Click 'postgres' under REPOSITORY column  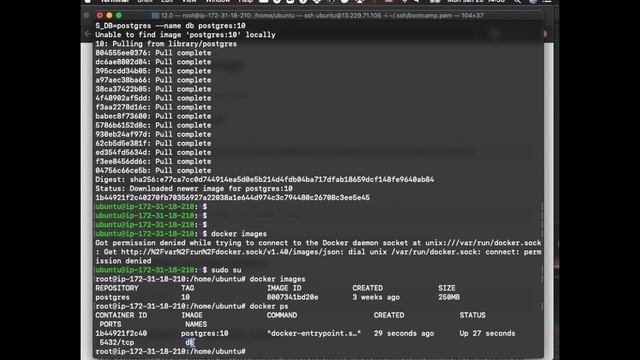112,297
